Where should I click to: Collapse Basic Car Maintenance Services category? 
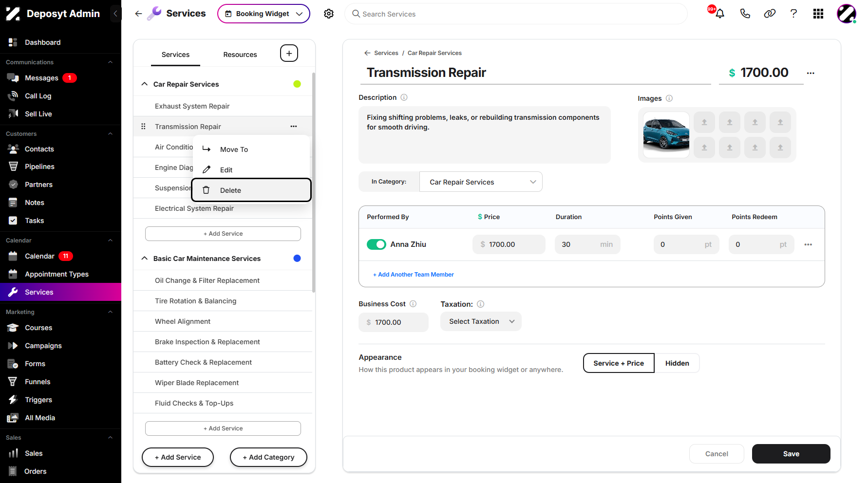click(144, 259)
